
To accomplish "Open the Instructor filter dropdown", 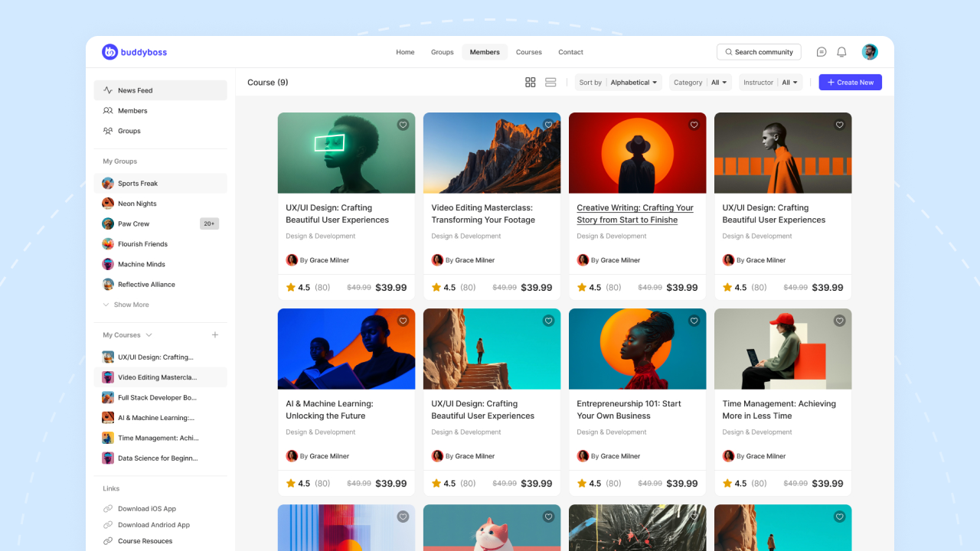I will pos(770,82).
